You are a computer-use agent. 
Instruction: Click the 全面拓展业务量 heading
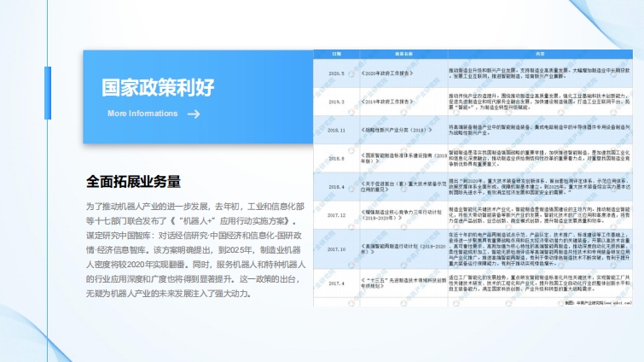click(133, 182)
